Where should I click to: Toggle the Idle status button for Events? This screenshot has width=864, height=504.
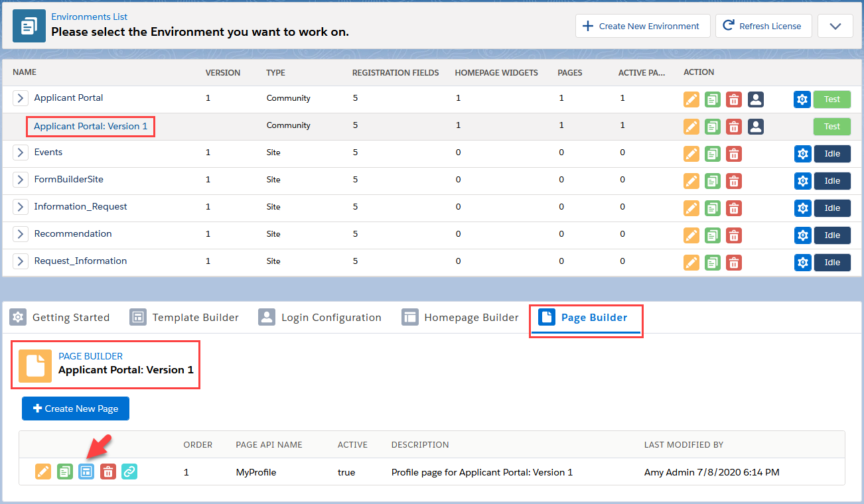click(832, 154)
